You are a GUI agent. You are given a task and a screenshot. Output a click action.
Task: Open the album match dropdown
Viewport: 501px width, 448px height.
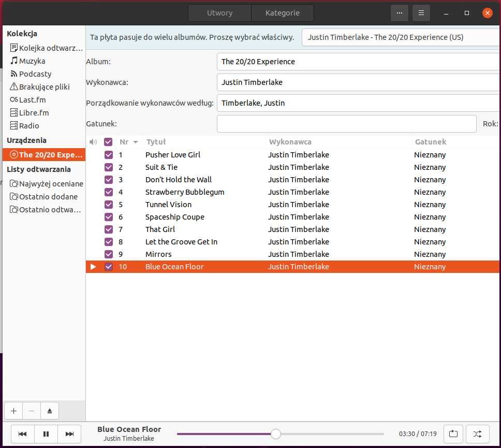tap(401, 37)
